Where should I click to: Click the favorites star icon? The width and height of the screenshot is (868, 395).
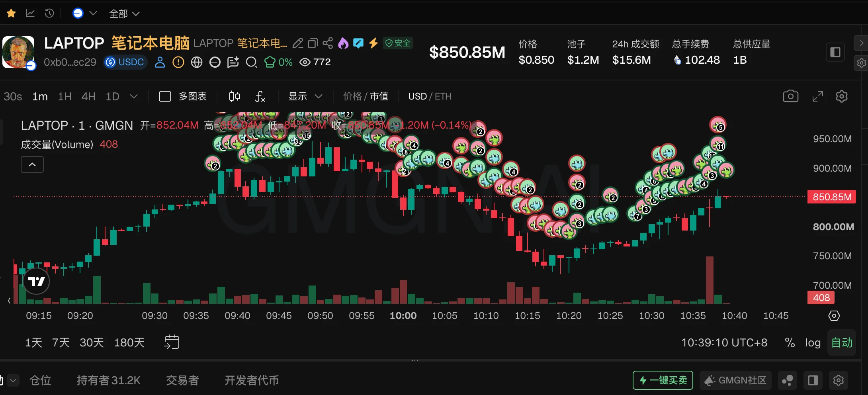tap(11, 14)
